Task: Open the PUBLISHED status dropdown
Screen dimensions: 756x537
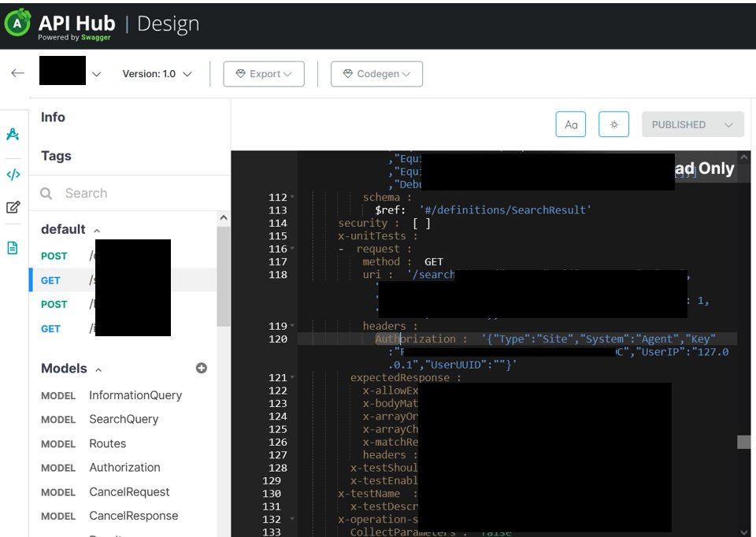Action: (x=692, y=124)
